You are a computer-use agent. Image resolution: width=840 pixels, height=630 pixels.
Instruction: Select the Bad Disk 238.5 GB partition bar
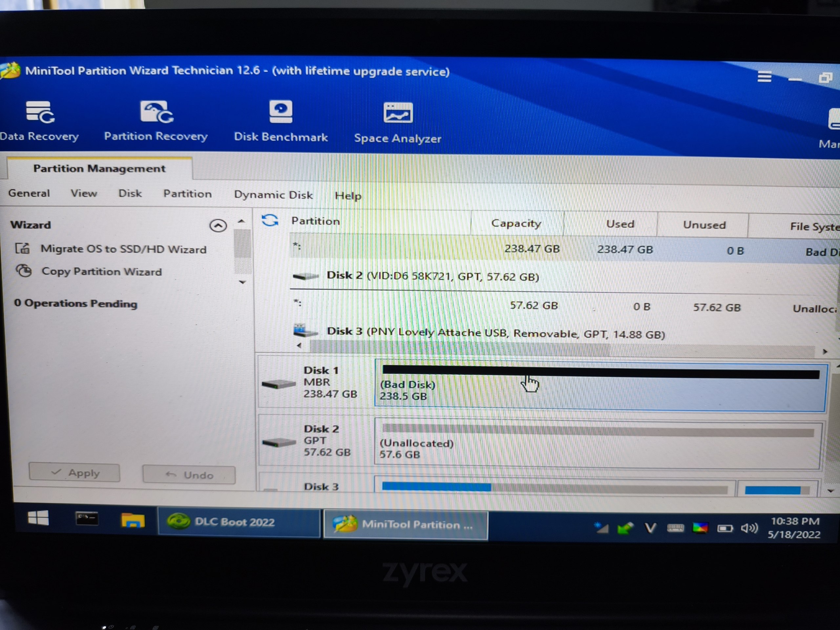pos(600,386)
